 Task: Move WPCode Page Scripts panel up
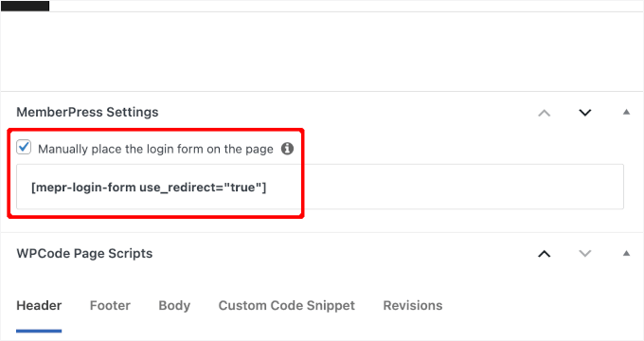(x=545, y=254)
